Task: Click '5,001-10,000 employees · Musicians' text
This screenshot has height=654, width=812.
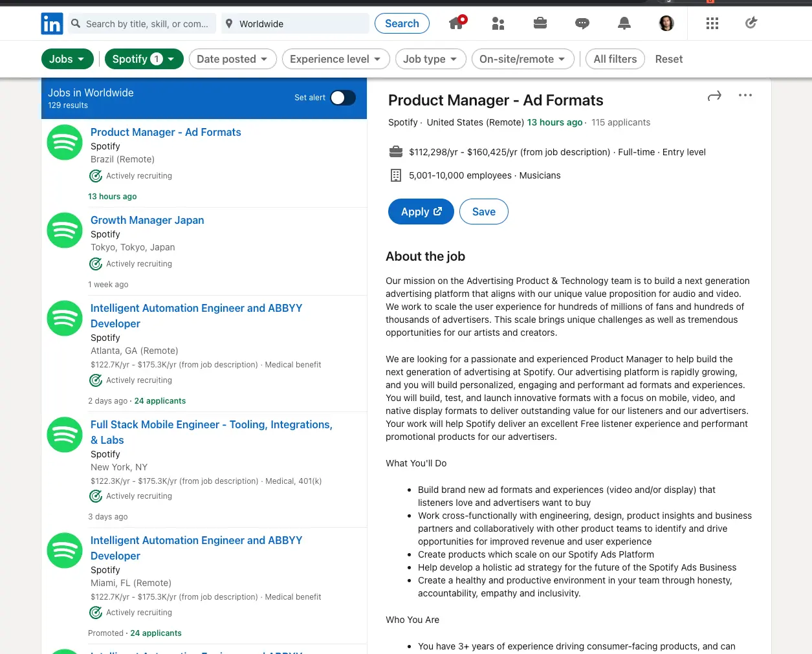Action: [x=485, y=175]
